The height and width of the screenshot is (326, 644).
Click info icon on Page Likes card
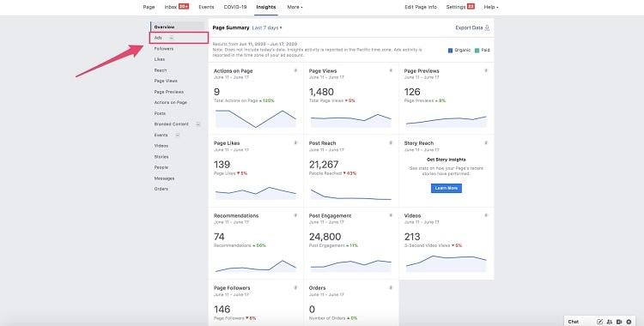pyautogui.click(x=295, y=143)
